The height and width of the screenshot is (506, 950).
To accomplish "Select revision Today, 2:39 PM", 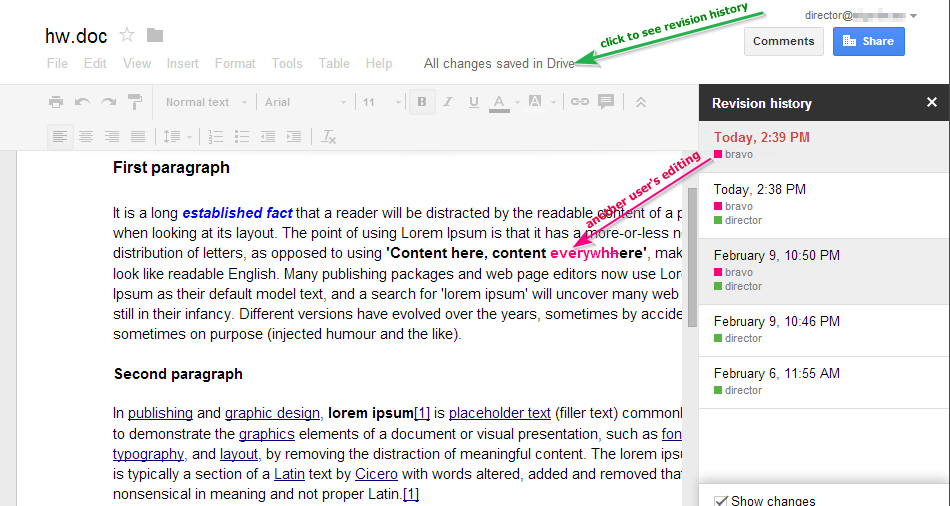I will [x=824, y=146].
